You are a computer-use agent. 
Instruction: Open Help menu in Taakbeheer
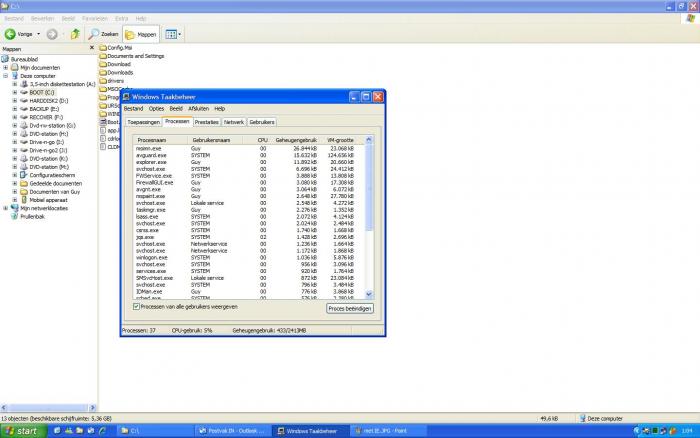coord(220,108)
